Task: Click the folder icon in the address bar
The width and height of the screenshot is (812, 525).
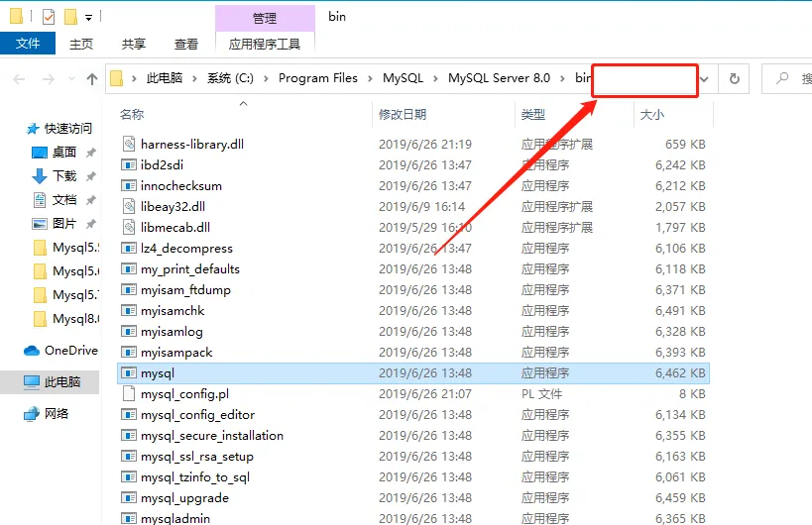Action: coord(117,78)
